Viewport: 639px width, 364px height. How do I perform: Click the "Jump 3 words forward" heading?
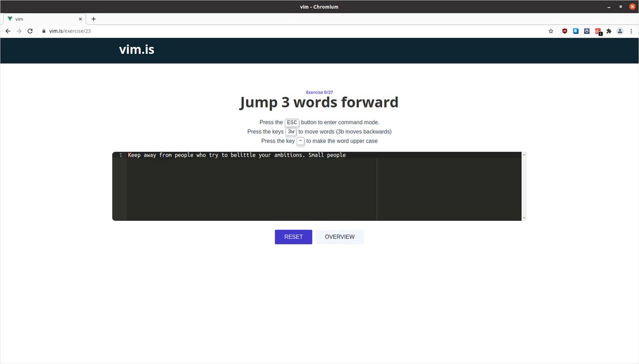point(319,102)
